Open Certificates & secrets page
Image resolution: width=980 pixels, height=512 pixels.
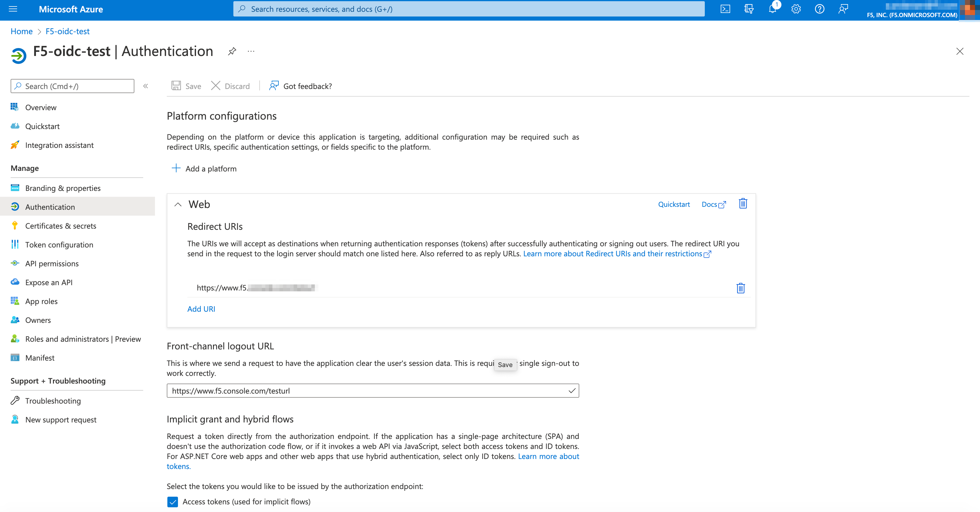[60, 226]
